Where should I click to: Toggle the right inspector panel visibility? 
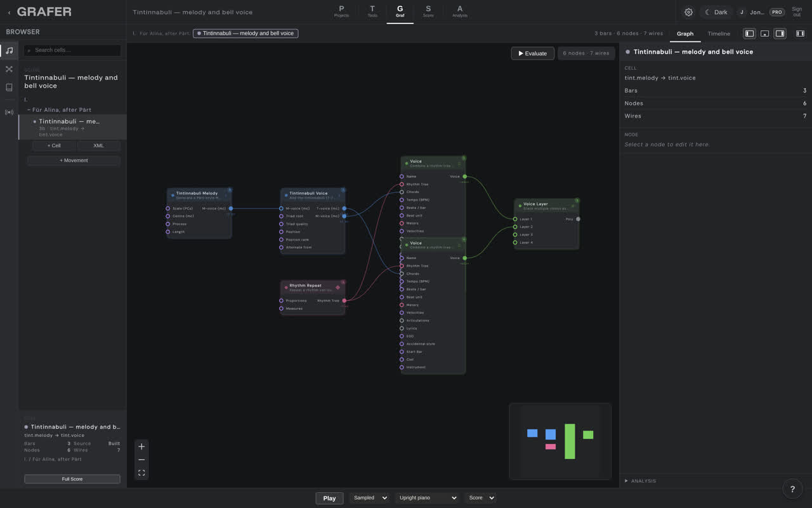780,34
